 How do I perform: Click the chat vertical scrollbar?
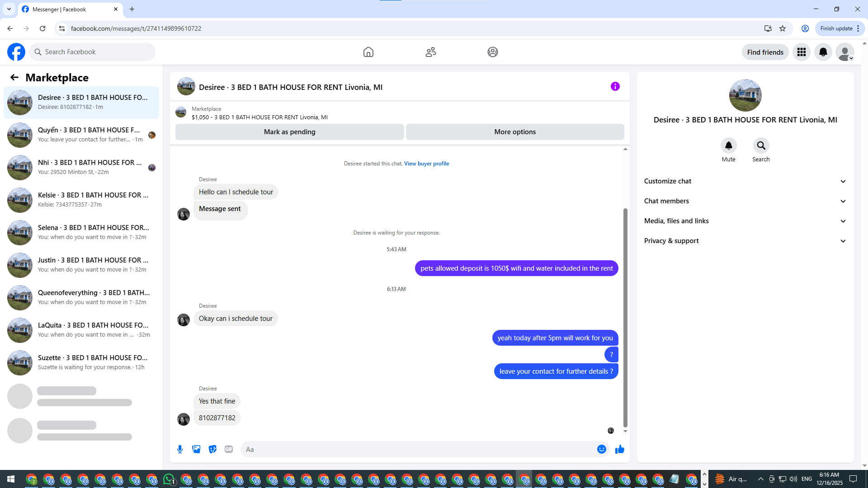click(625, 317)
